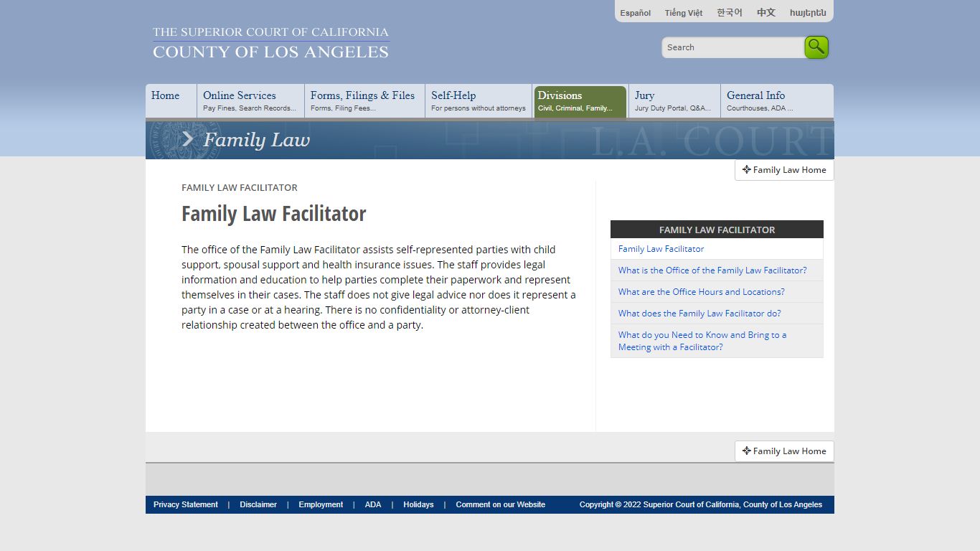
Task: Open the Employment footer link
Action: [321, 504]
